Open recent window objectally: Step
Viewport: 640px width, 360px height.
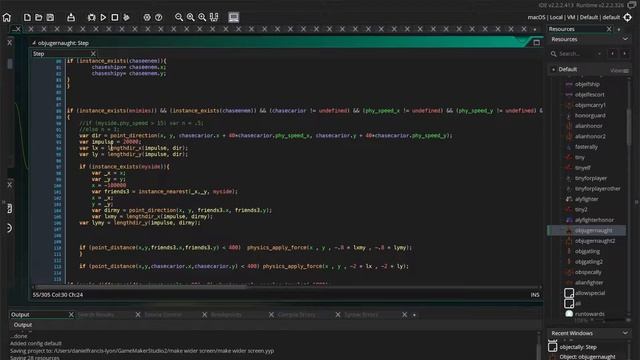(x=578, y=347)
